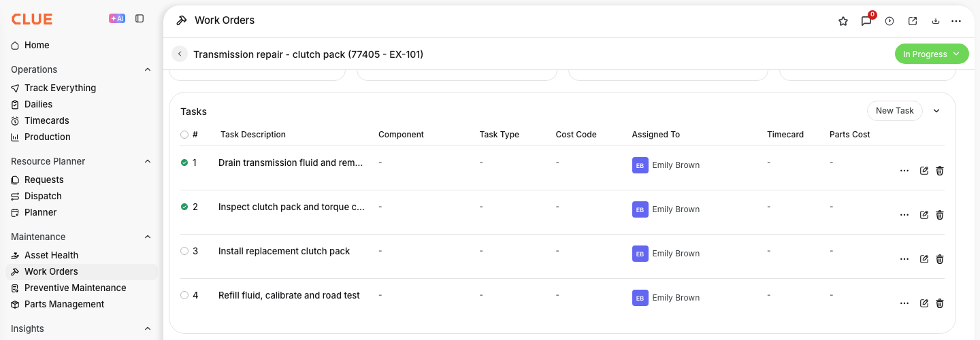Click the Dailies clipboard icon
Image resolution: width=980 pixels, height=340 pixels.
click(x=15, y=105)
